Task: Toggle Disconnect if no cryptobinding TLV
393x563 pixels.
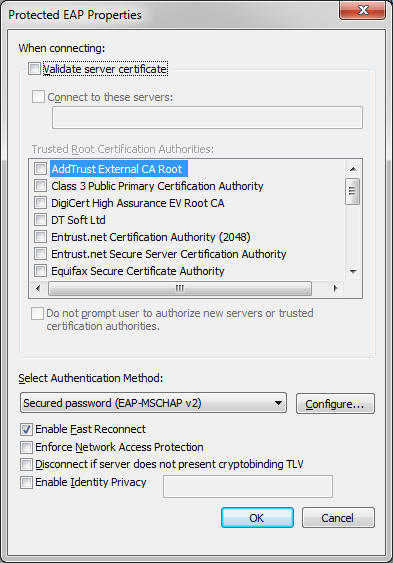Action: [x=26, y=464]
